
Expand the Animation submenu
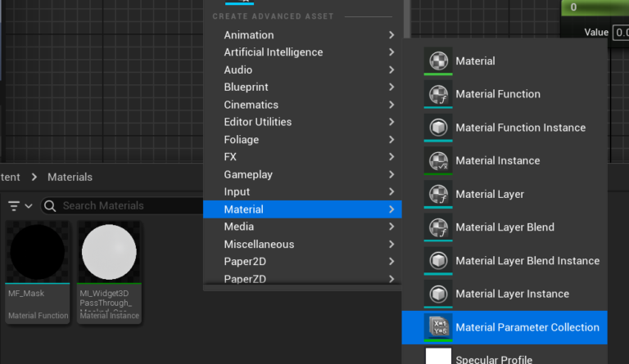391,35
